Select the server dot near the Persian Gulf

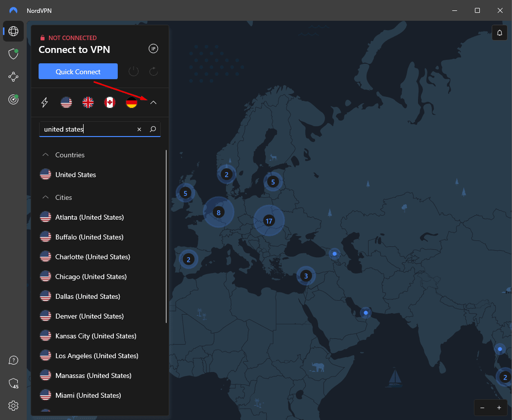pyautogui.click(x=366, y=313)
